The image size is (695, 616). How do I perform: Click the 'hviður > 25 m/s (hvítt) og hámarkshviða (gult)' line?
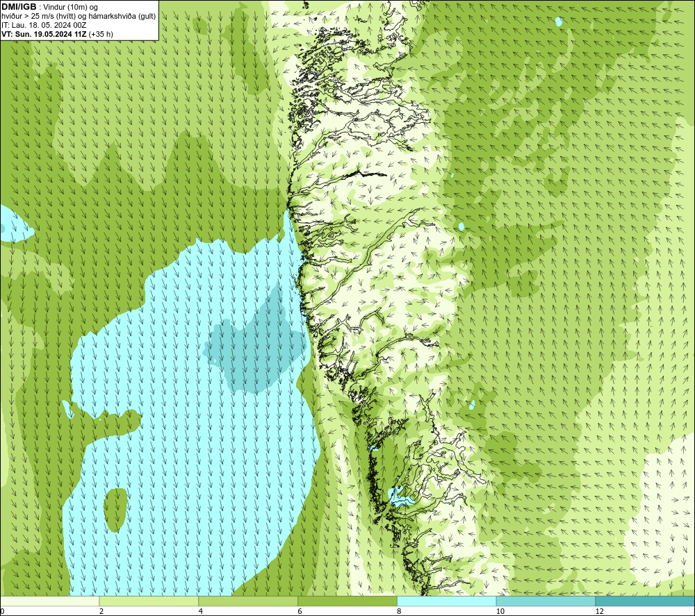(79, 17)
